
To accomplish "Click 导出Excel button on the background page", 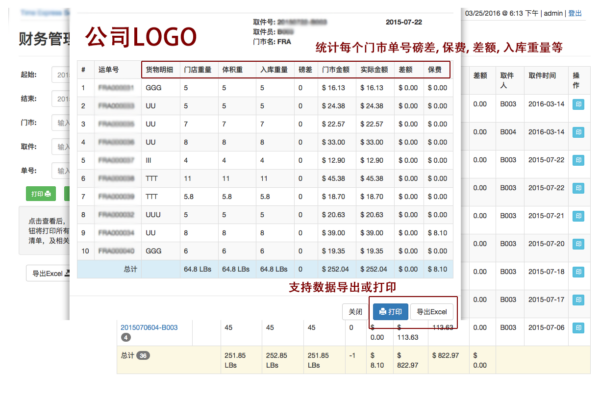I will (49, 273).
